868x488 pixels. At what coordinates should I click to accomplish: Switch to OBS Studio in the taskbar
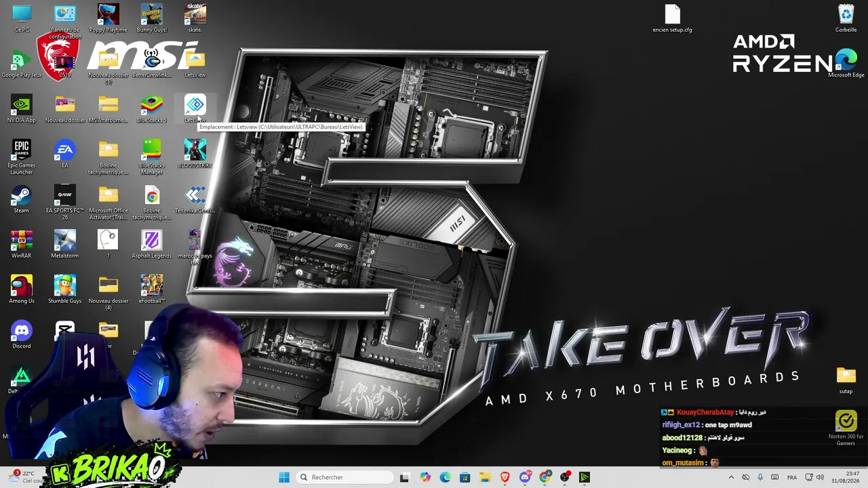565,477
